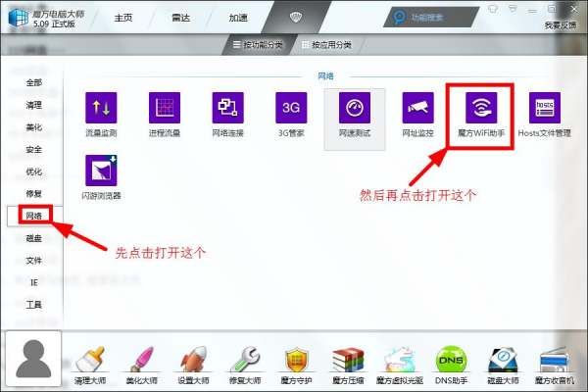The image size is (588, 392).
Task: Click the 魔方电脑大师 cube logo
Action: tap(18, 18)
